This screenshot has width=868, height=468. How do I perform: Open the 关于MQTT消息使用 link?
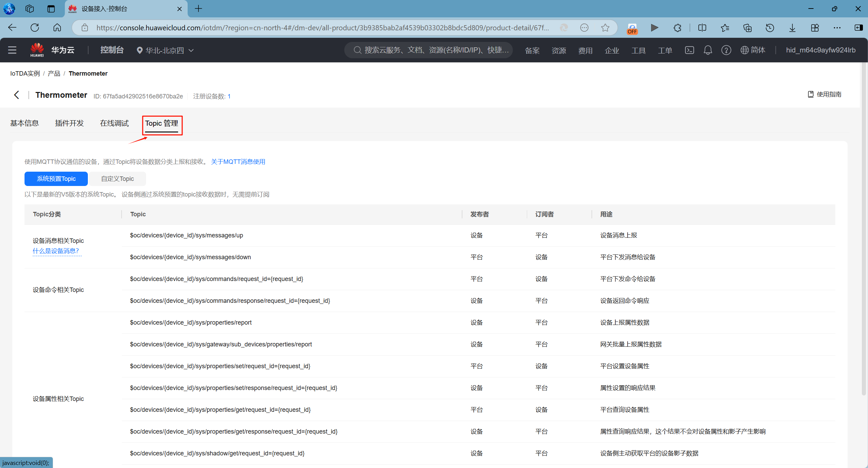(x=238, y=162)
